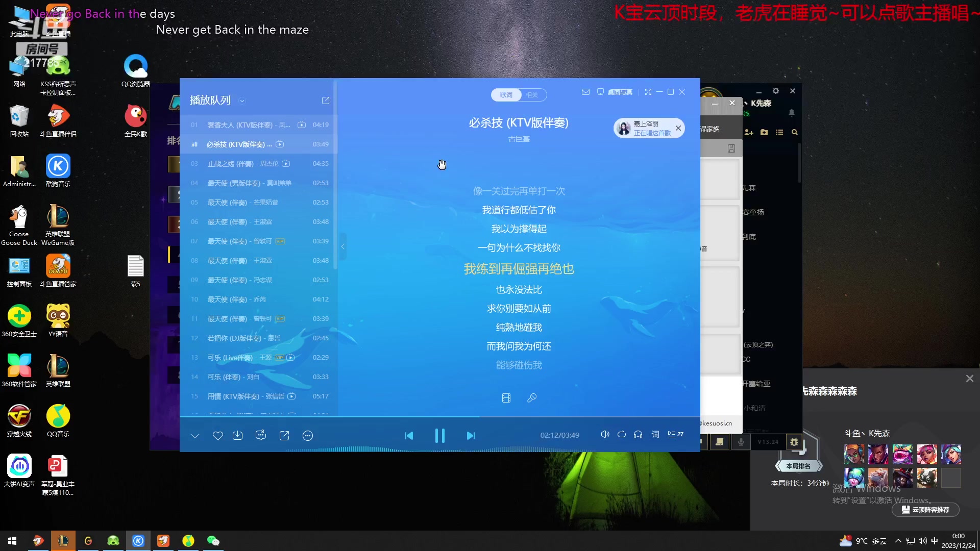This screenshot has height=551, width=980.
Task: Open settings gear in K先森 window
Action: click(x=776, y=91)
